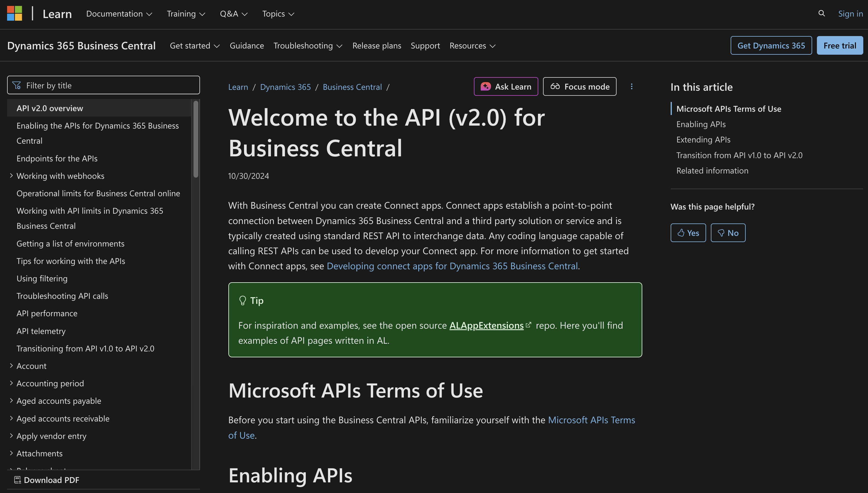The height and width of the screenshot is (493, 868).
Task: Open the Support page
Action: point(425,46)
